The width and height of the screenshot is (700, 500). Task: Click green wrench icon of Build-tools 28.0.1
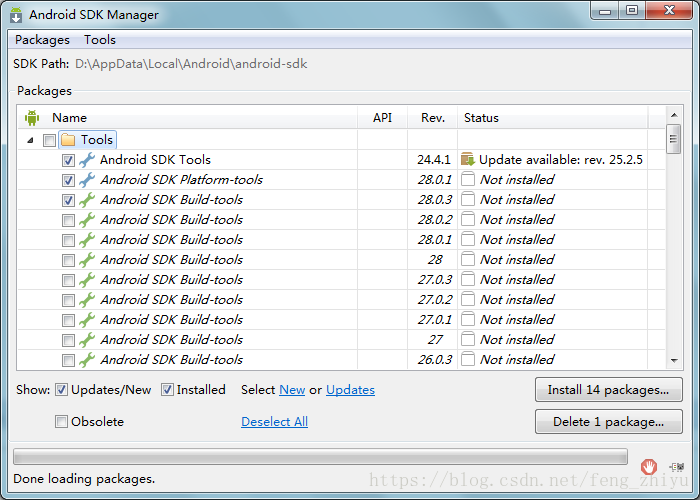coord(87,240)
